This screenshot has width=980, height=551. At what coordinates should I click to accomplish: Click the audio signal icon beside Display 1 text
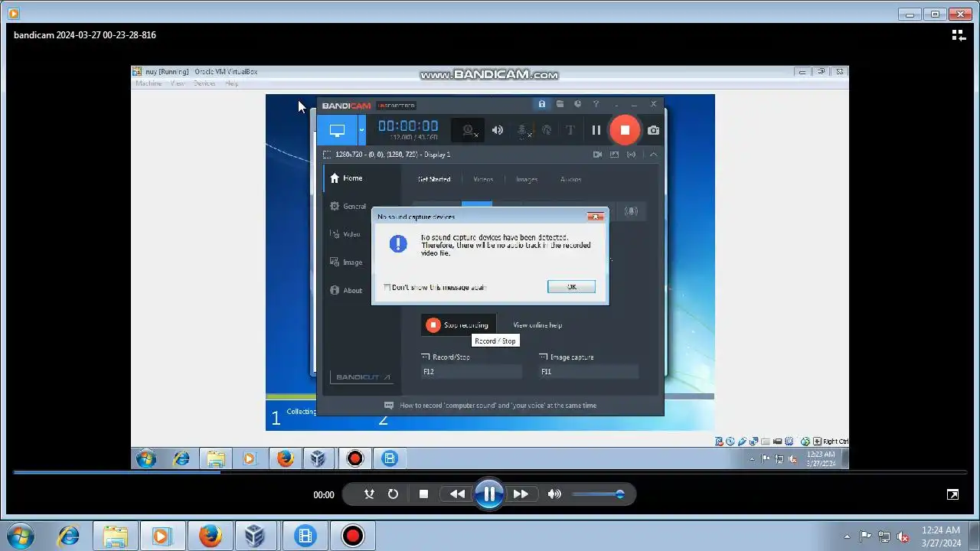631,155
